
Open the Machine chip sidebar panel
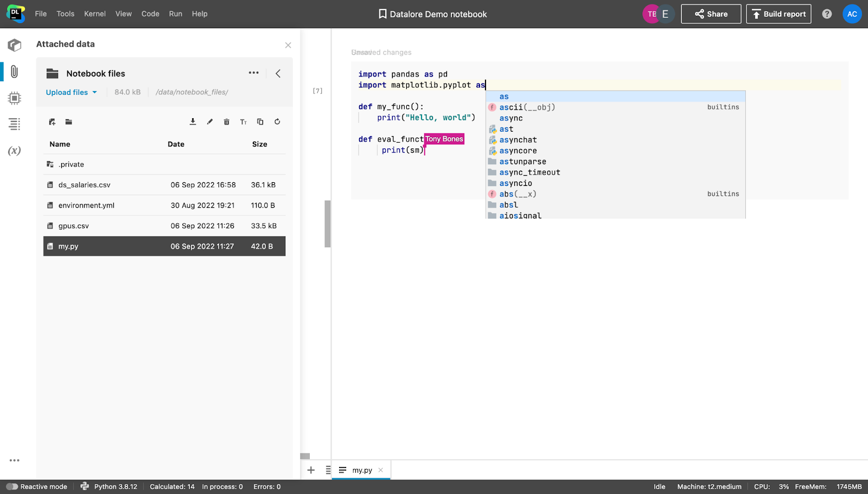pos(14,98)
